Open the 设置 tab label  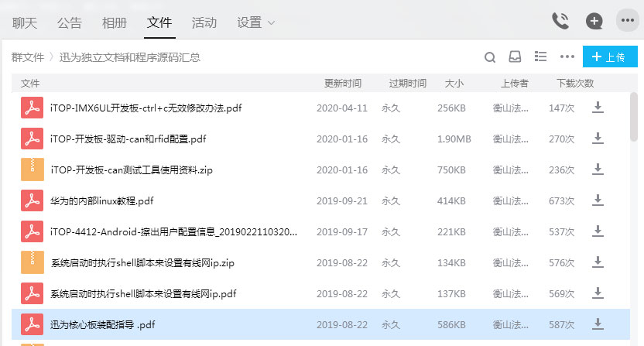pos(249,22)
